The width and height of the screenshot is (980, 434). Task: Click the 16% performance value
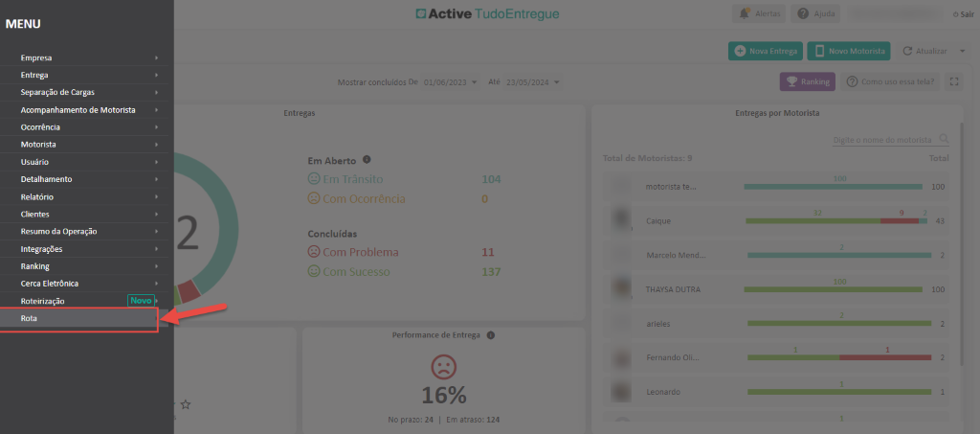[444, 396]
